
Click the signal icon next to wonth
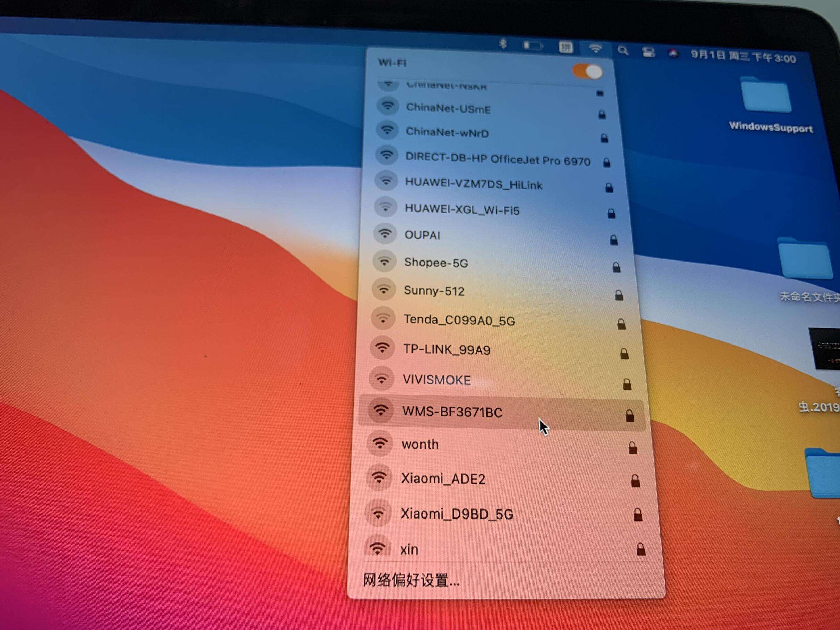point(380,443)
